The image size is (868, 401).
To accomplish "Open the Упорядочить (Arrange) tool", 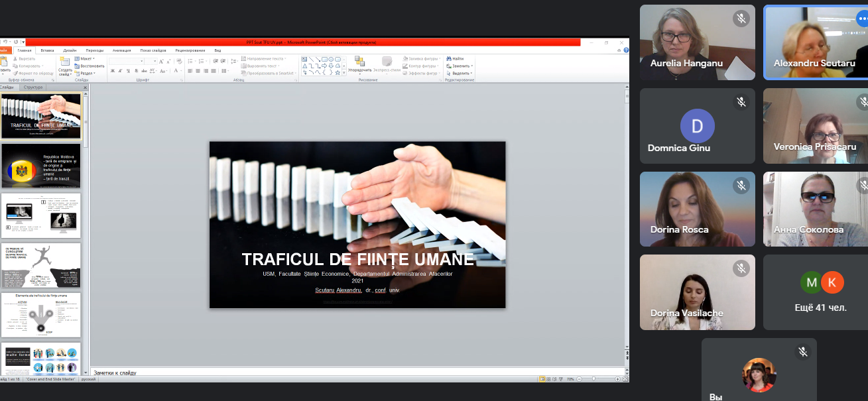I will point(359,66).
